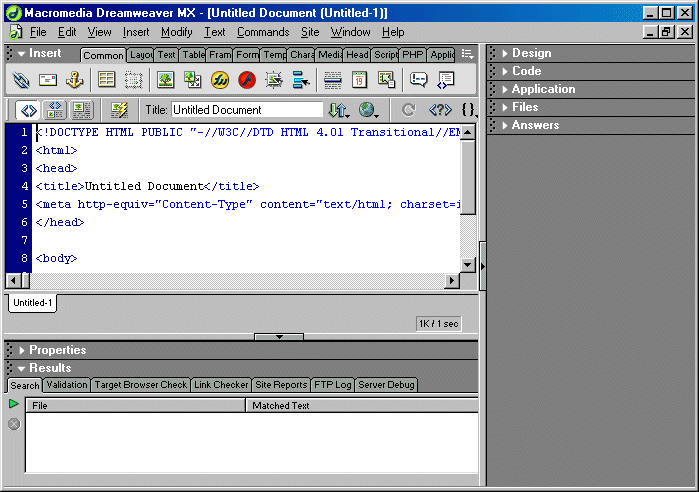The width and height of the screenshot is (699, 492).
Task: Collapse the right panel dock handle
Action: coord(483,266)
